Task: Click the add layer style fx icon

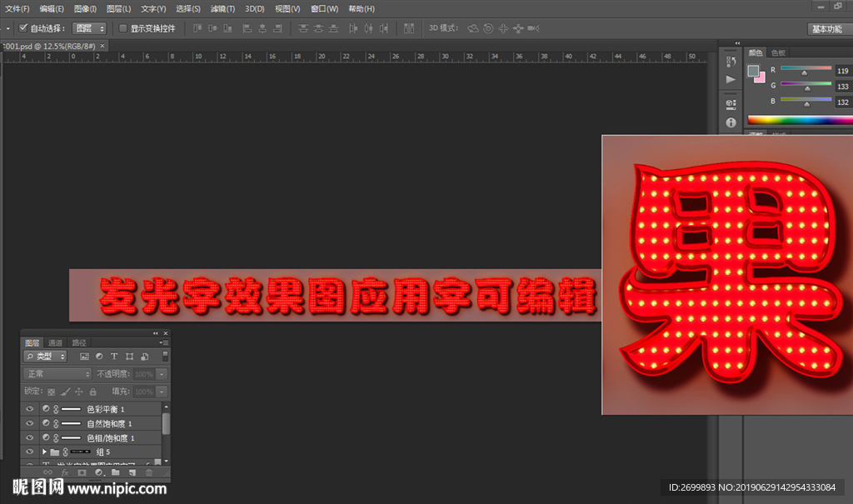Action: pos(65,472)
